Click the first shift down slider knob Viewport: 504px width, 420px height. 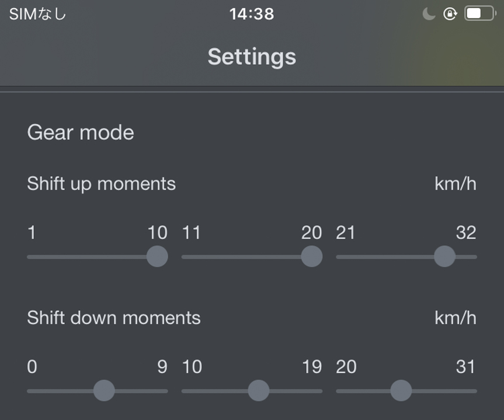click(x=104, y=390)
